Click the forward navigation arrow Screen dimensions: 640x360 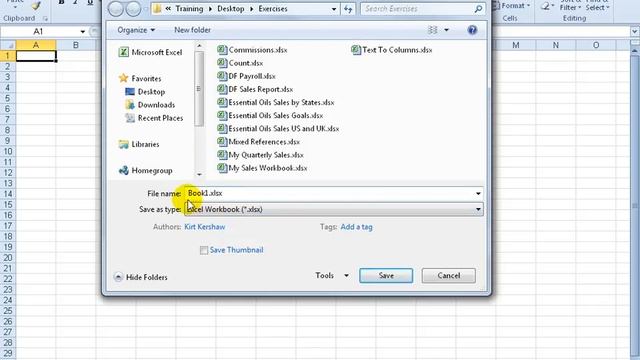133,9
